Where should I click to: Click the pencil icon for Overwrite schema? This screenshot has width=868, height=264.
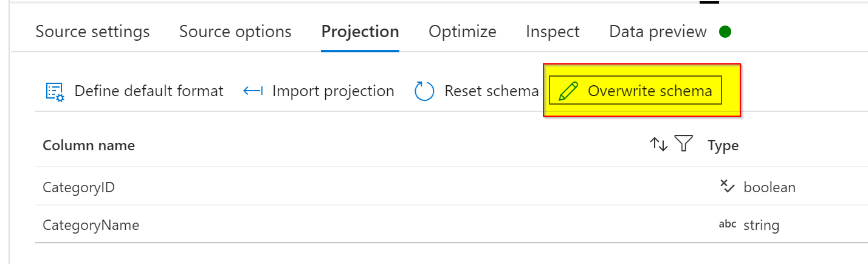point(568,91)
